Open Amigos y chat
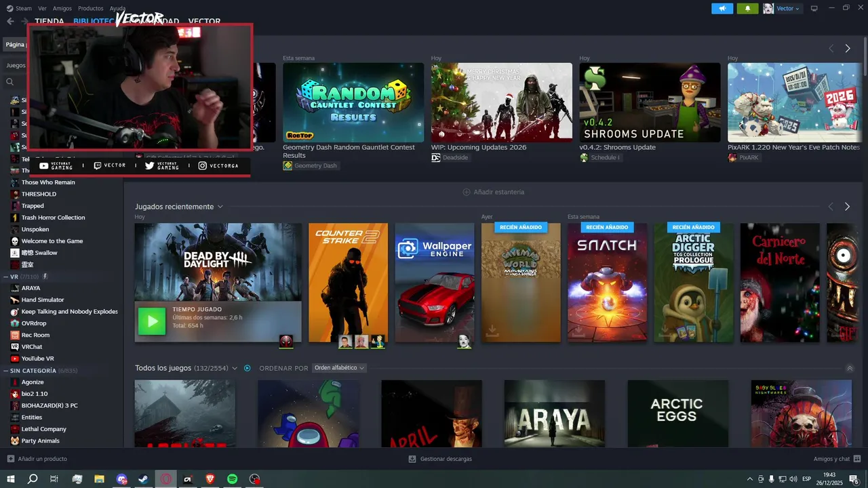 point(837,459)
